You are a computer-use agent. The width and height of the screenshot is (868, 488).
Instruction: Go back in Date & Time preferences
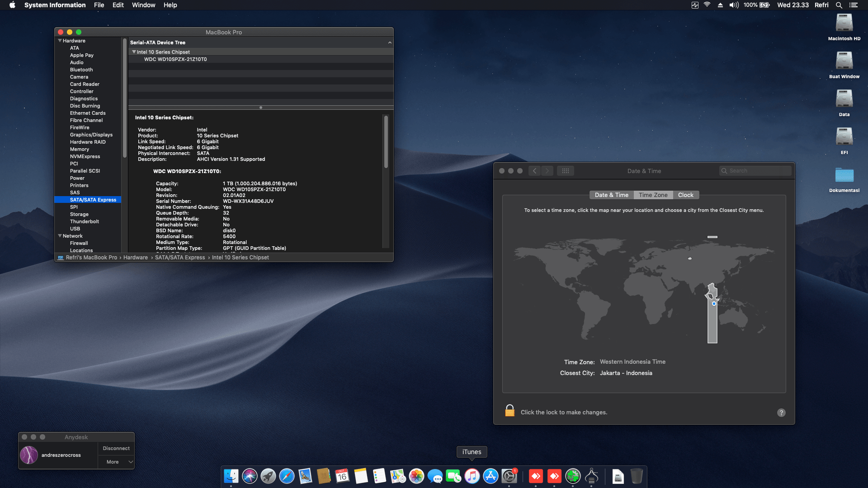coord(534,171)
